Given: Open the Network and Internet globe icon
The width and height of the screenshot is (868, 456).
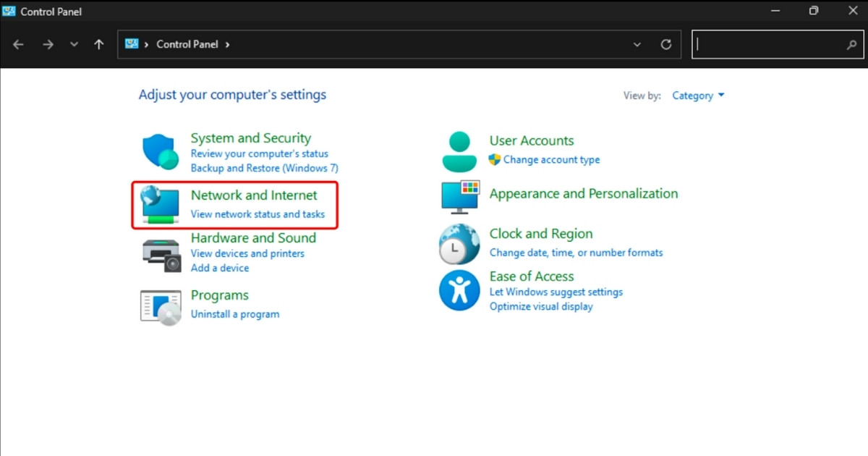Looking at the screenshot, I should tap(160, 205).
